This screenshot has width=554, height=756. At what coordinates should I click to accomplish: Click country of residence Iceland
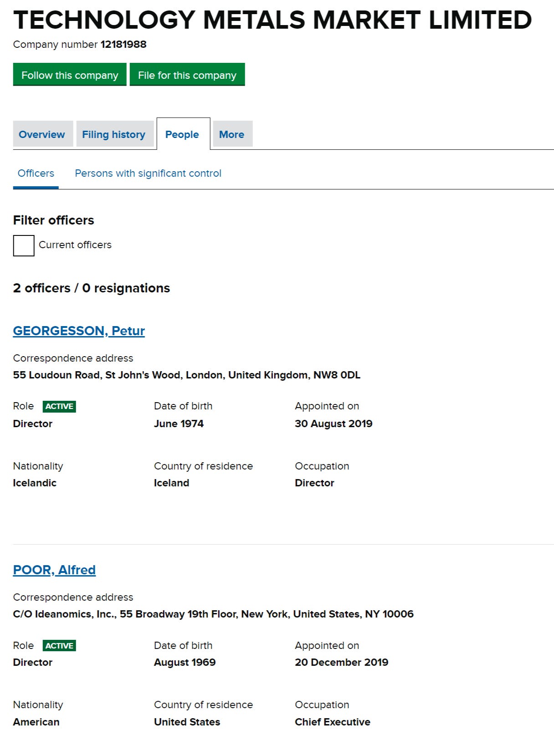pyautogui.click(x=171, y=483)
